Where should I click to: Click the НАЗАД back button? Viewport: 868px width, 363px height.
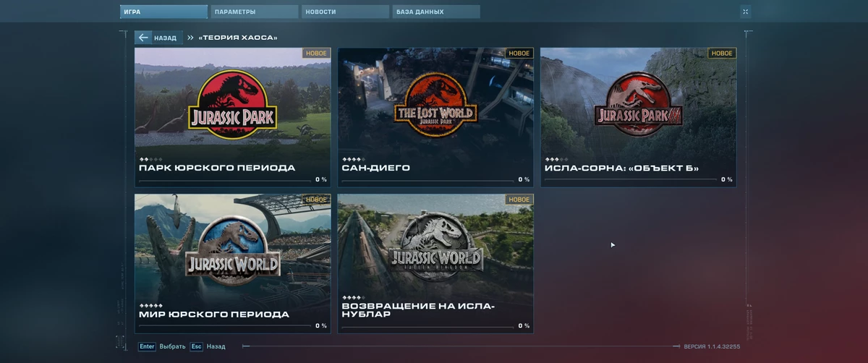click(158, 38)
